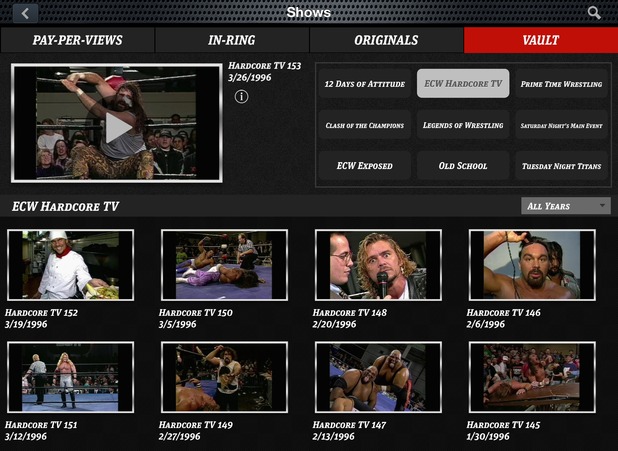Open Hardcore TV 151 thumbnail
618x451 pixels.
point(71,377)
